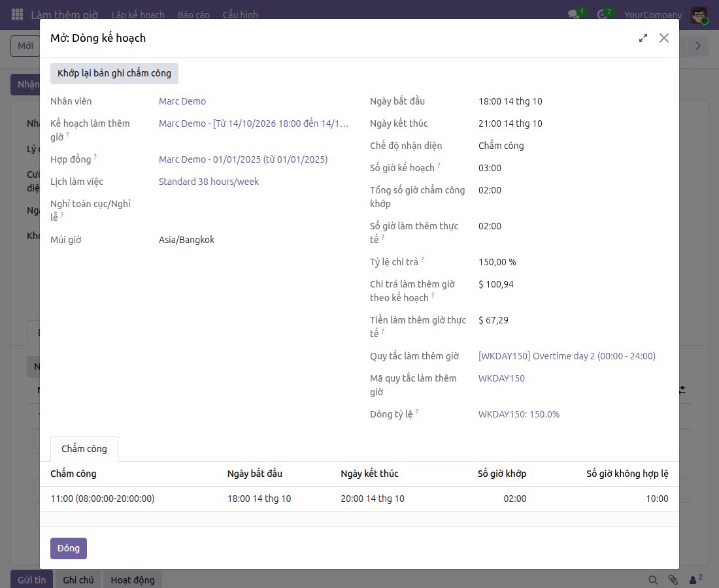Open the apps grid menu icon
Viewport: 719px width, 588px height.
17,14
